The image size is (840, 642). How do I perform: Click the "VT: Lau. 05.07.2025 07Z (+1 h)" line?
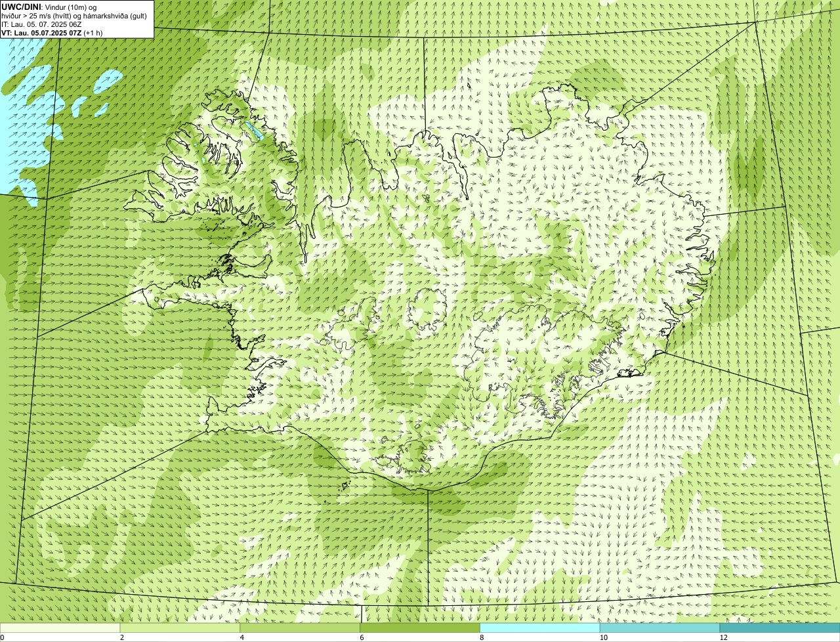tap(52, 32)
